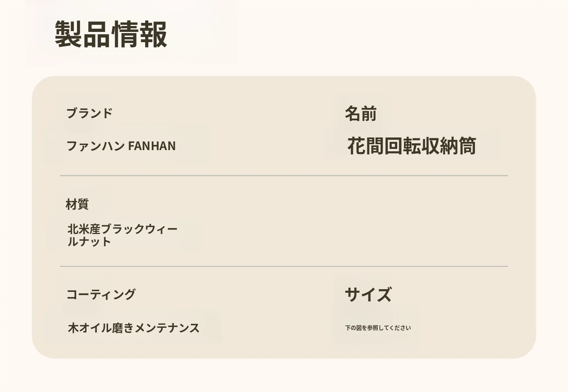568x392 pixels.
Task: Click the divider line below the brand row
Action: point(284,176)
